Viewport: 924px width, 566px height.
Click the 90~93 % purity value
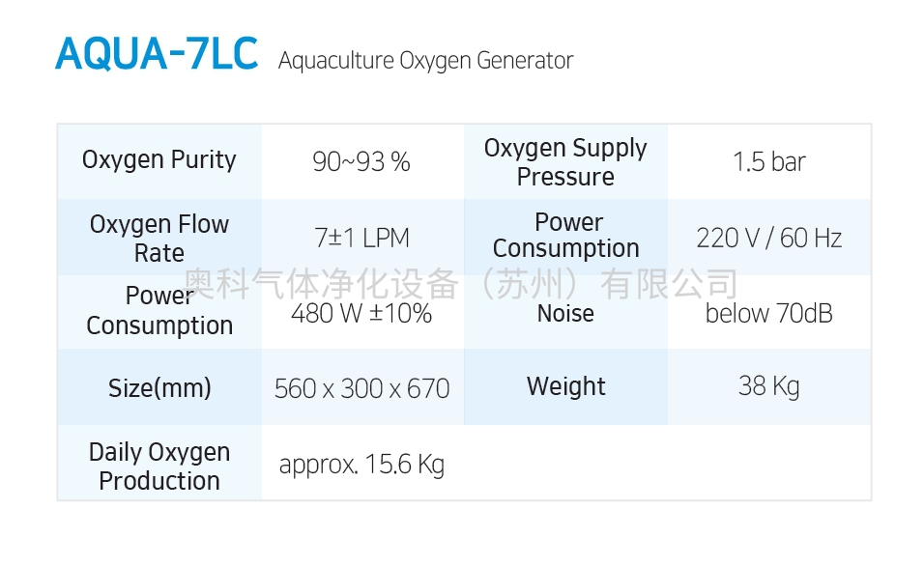coord(361,162)
